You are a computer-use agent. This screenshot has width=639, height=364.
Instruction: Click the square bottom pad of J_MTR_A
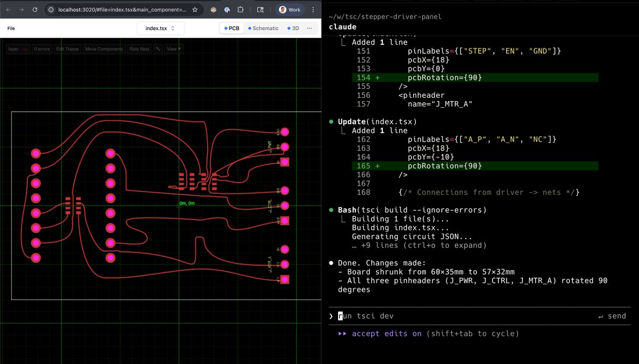(285, 279)
